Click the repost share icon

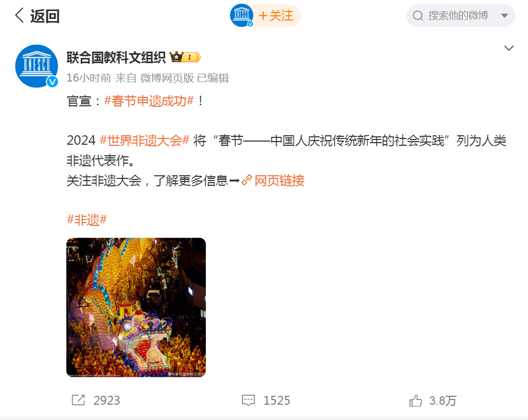[x=78, y=400]
